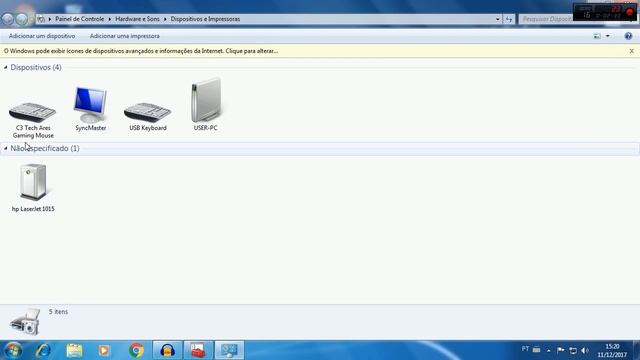Expand arrow after Hardware e Sons breadcrumb
This screenshot has width=640, height=360.
[x=165, y=19]
